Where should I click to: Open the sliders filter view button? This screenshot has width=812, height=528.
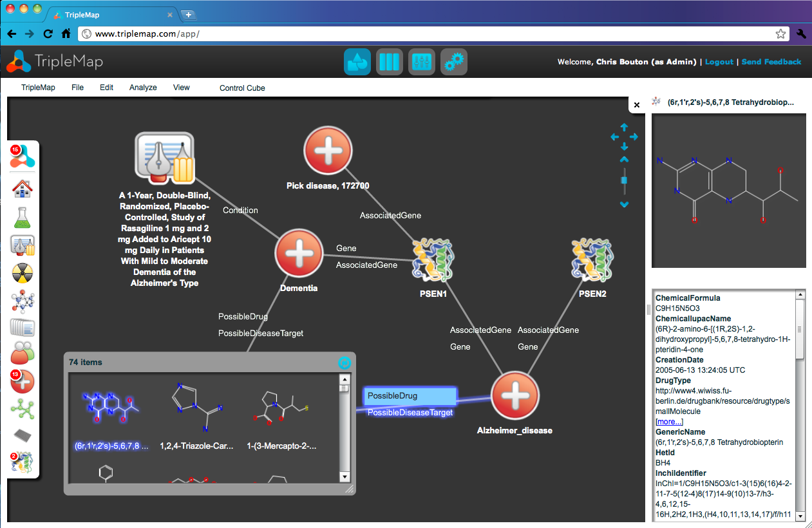click(422, 62)
